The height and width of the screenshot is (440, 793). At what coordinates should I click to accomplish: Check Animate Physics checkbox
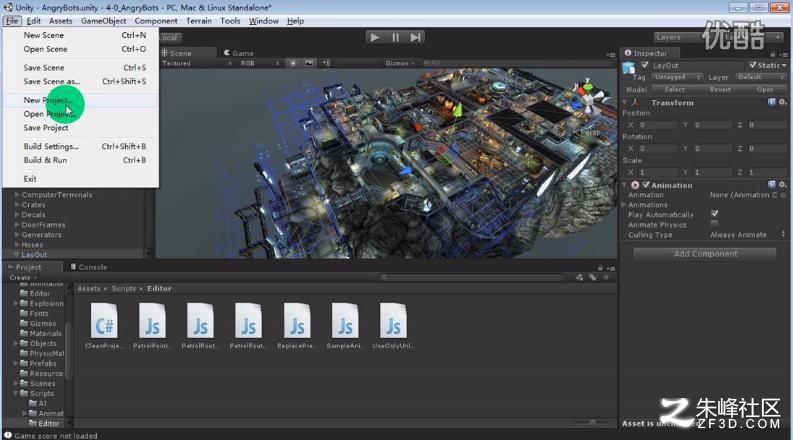[x=714, y=224]
